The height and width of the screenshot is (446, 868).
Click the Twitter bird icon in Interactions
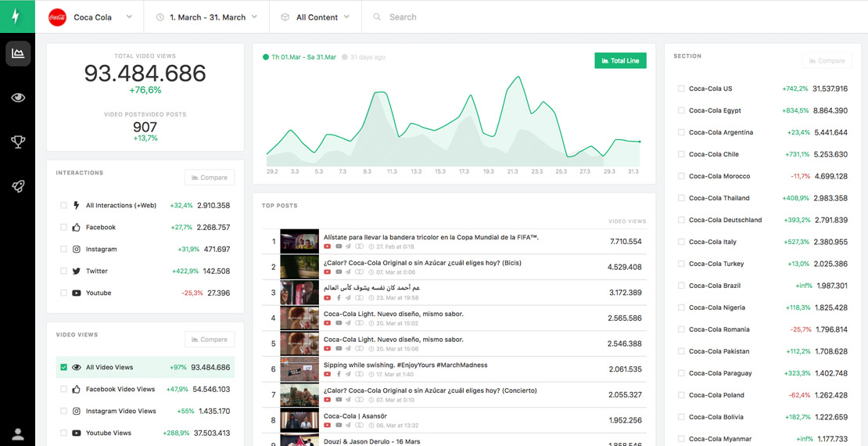click(x=77, y=271)
